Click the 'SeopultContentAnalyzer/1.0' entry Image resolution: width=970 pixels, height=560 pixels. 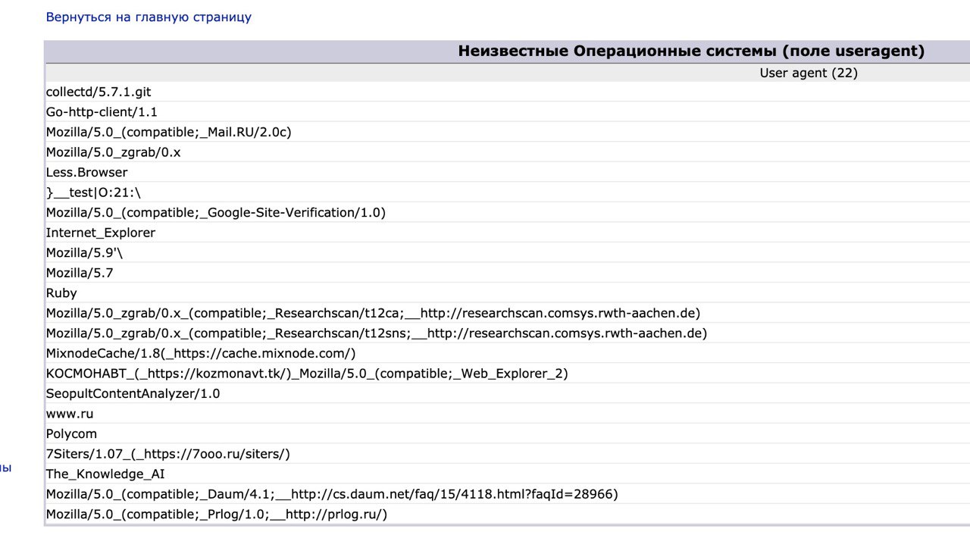(508, 393)
